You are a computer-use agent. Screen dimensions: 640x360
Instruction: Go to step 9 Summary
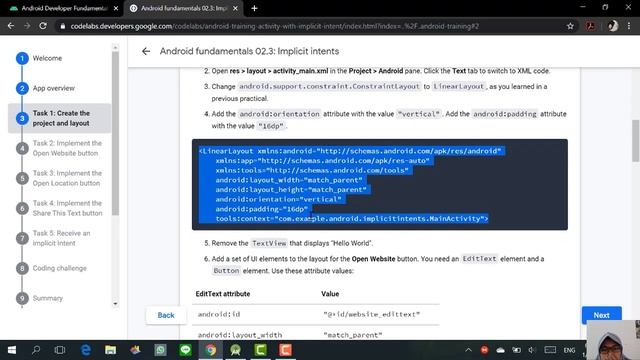point(48,298)
